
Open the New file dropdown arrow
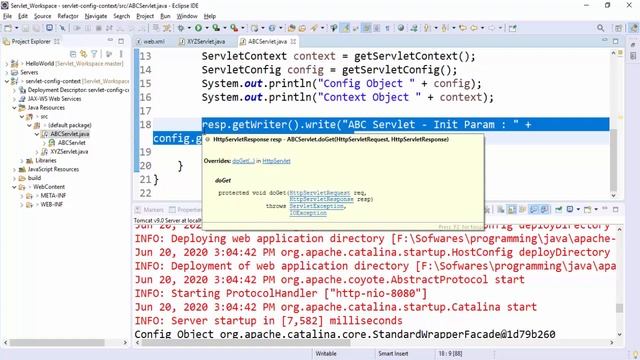[17, 28]
